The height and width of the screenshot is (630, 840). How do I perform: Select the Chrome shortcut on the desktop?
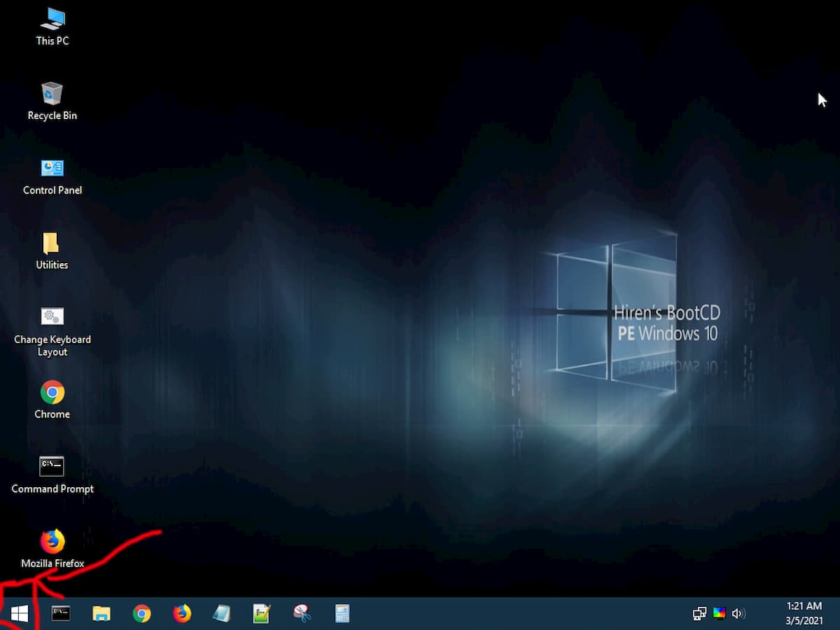(52, 400)
